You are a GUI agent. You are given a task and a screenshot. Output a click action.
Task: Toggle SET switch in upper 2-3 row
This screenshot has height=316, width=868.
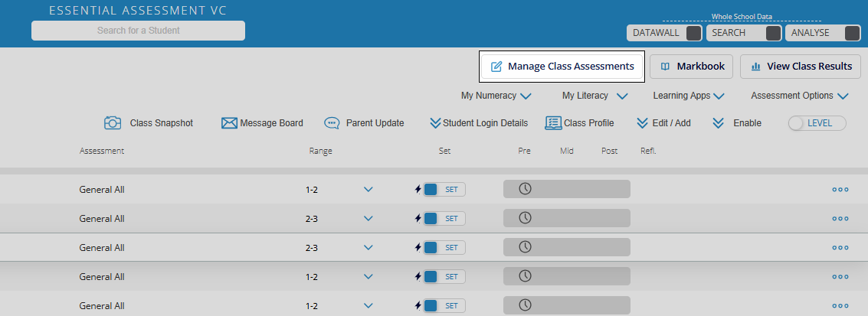pyautogui.click(x=444, y=218)
